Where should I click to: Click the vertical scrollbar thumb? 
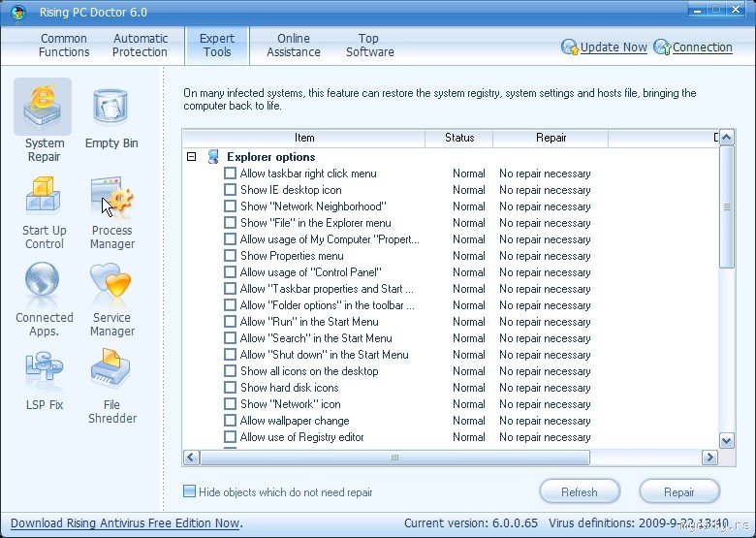(x=727, y=206)
